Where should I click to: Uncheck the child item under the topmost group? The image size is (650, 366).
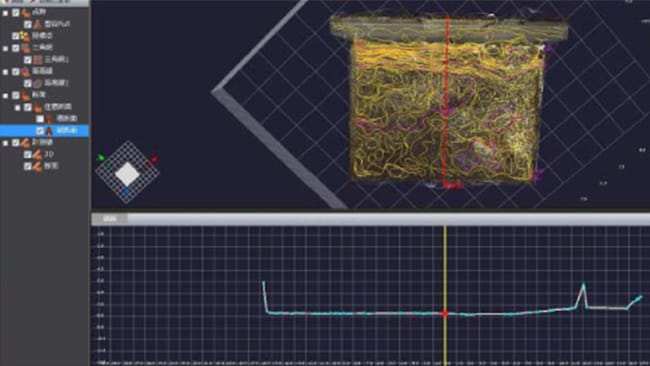coord(27,24)
